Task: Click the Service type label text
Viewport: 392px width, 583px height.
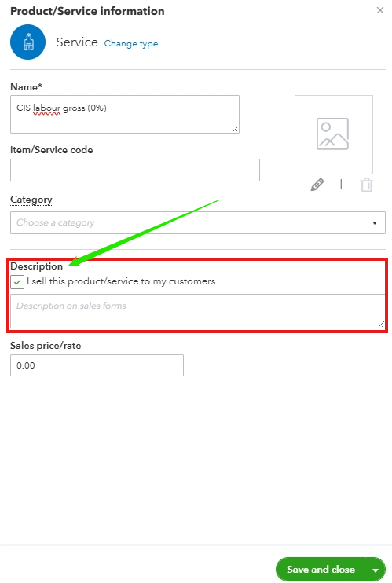Action: (x=77, y=42)
